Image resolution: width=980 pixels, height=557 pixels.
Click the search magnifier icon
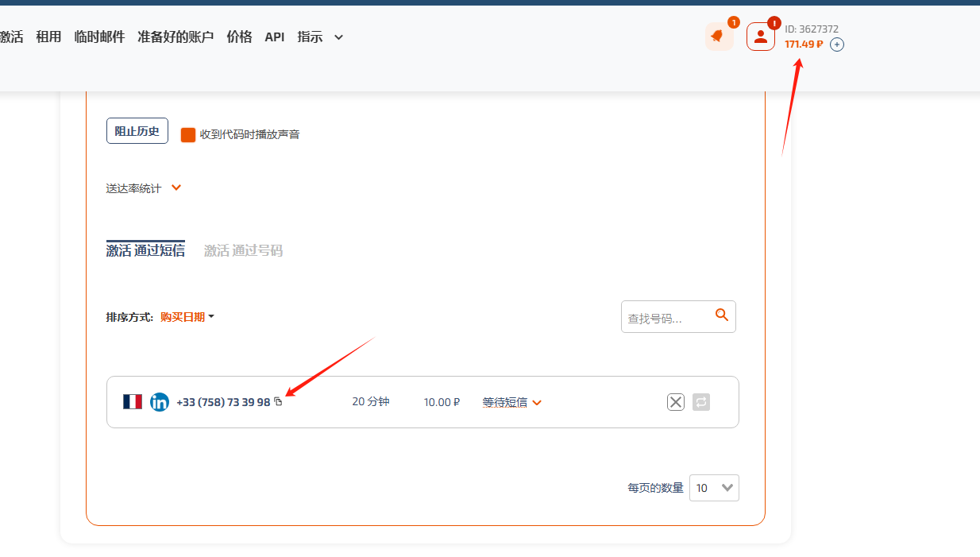point(721,315)
